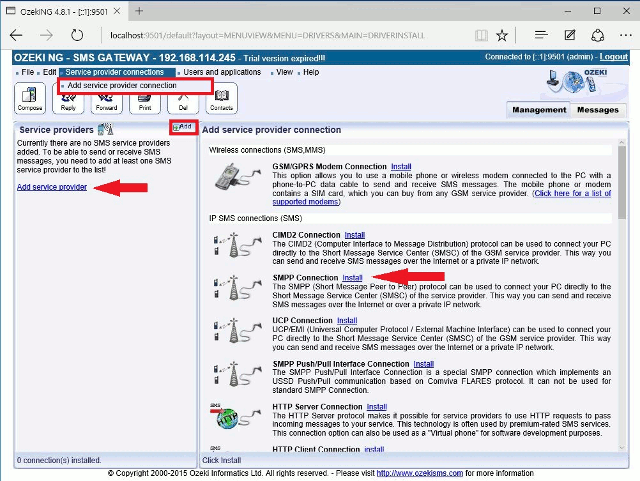Install the GSM/GPRS Modem Connection
Viewport: 640px width, 481px height.
click(x=401, y=167)
